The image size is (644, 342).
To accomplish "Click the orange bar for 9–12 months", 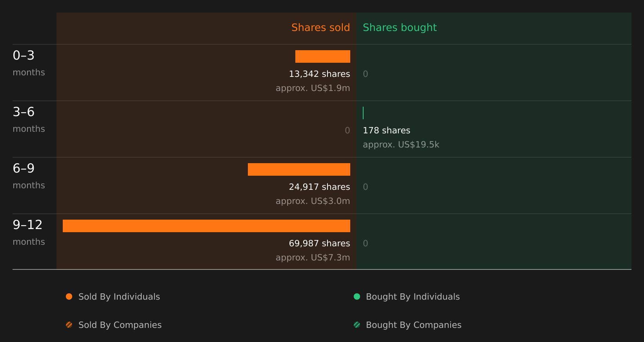I will (x=206, y=226).
